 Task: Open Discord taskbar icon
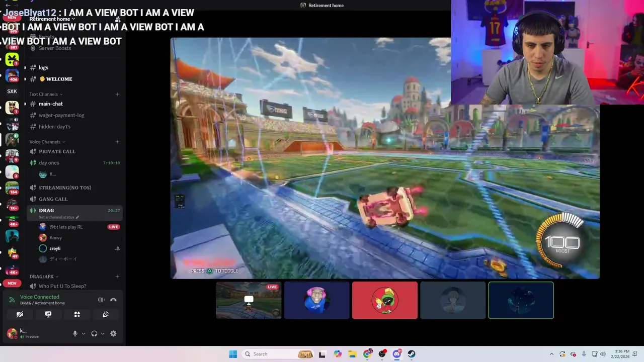[x=397, y=354]
